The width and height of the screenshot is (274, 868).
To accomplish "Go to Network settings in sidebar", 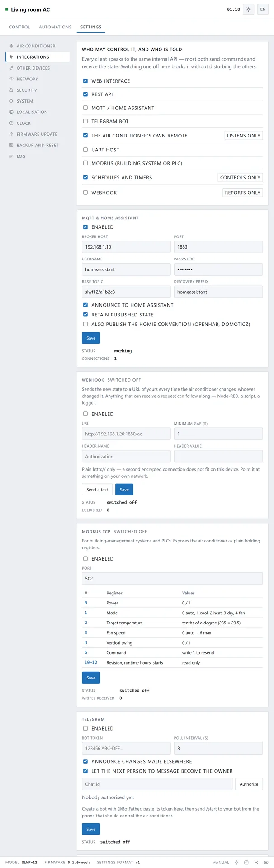I will 38,79.
